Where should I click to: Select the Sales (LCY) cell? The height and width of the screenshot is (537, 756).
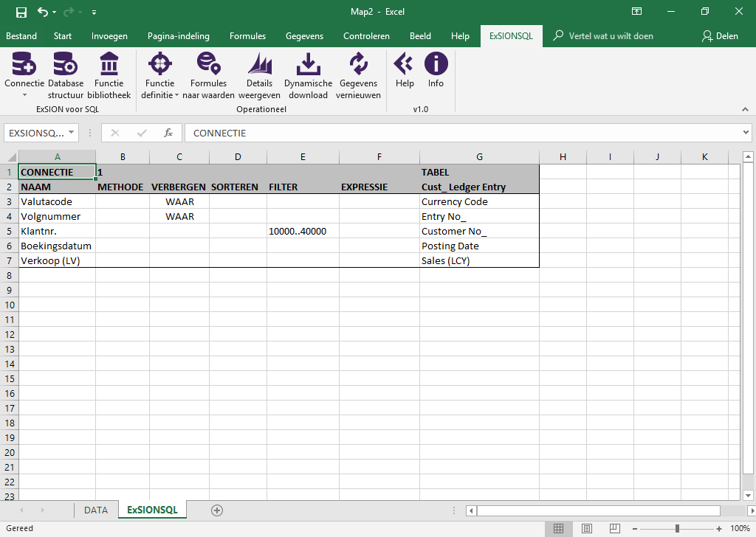479,260
